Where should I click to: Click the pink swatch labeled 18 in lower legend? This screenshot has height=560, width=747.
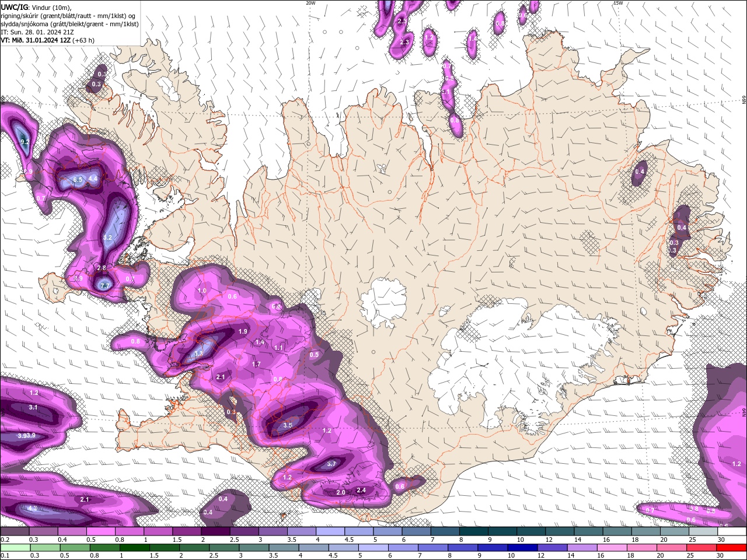(x=642, y=548)
